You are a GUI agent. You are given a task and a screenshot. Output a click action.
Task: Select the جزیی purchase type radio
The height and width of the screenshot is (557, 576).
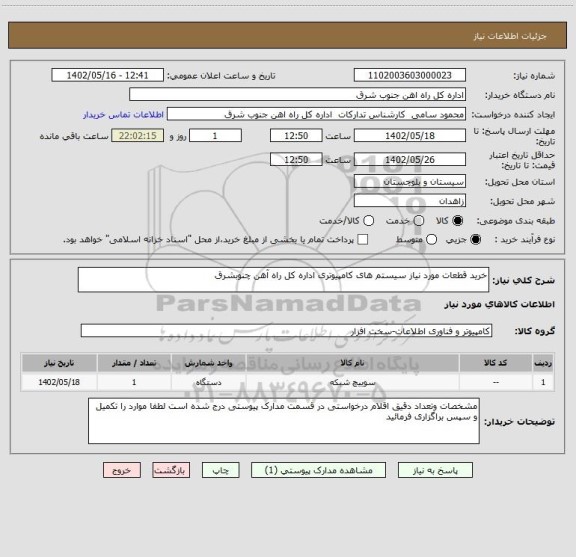(x=476, y=240)
